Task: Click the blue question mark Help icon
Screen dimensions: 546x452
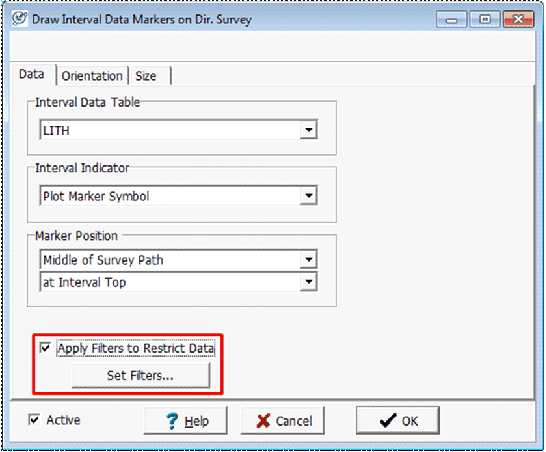Action: coord(172,421)
